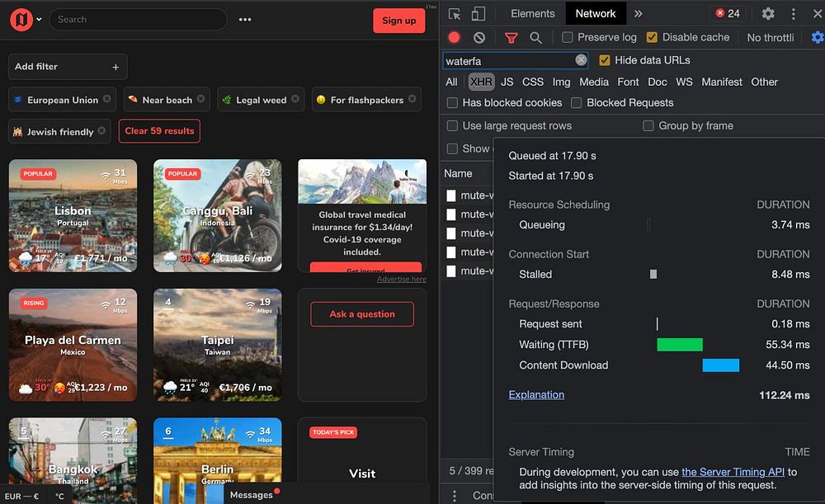Click the Nomad List logo icon
This screenshot has width=825, height=504.
click(x=21, y=20)
